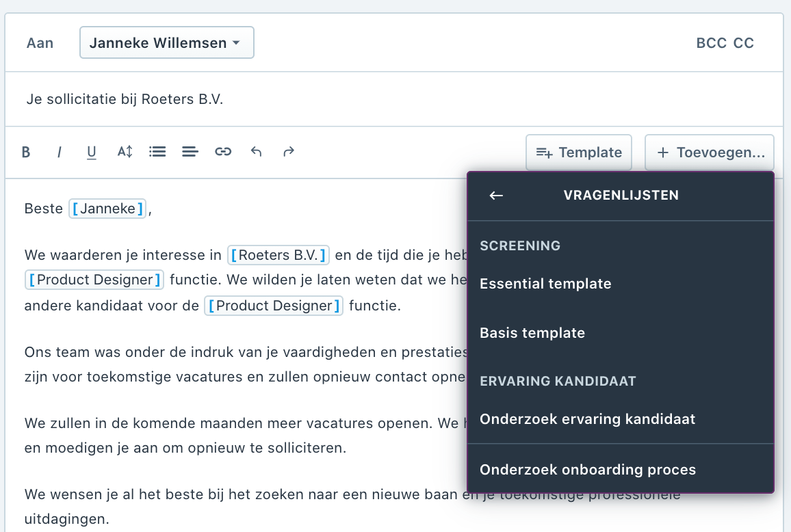
Task: Open the Toevoegen menu
Action: [x=709, y=152]
